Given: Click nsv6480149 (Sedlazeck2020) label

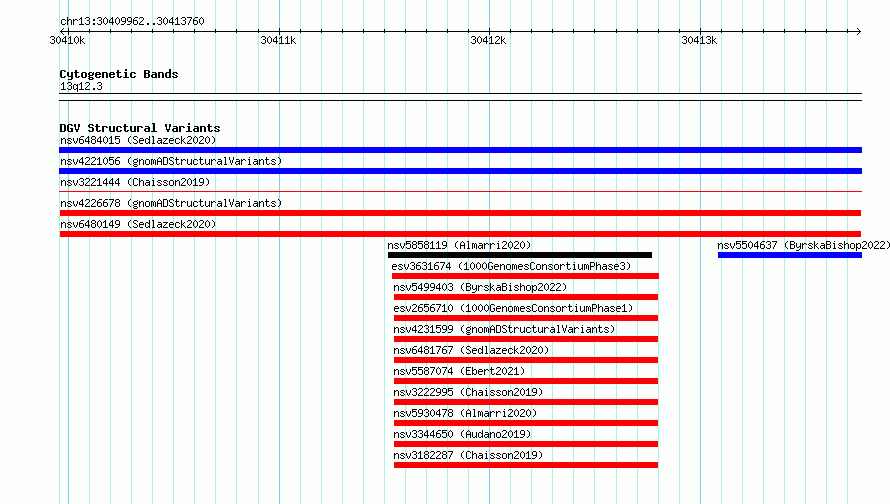Looking at the screenshot, I should point(138,224).
